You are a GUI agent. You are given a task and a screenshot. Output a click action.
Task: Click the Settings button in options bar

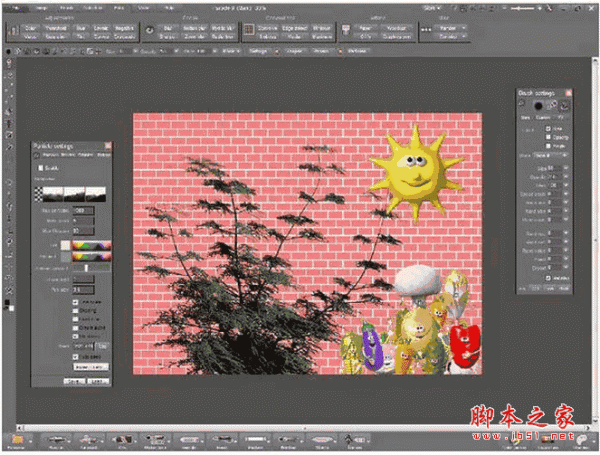click(x=258, y=51)
